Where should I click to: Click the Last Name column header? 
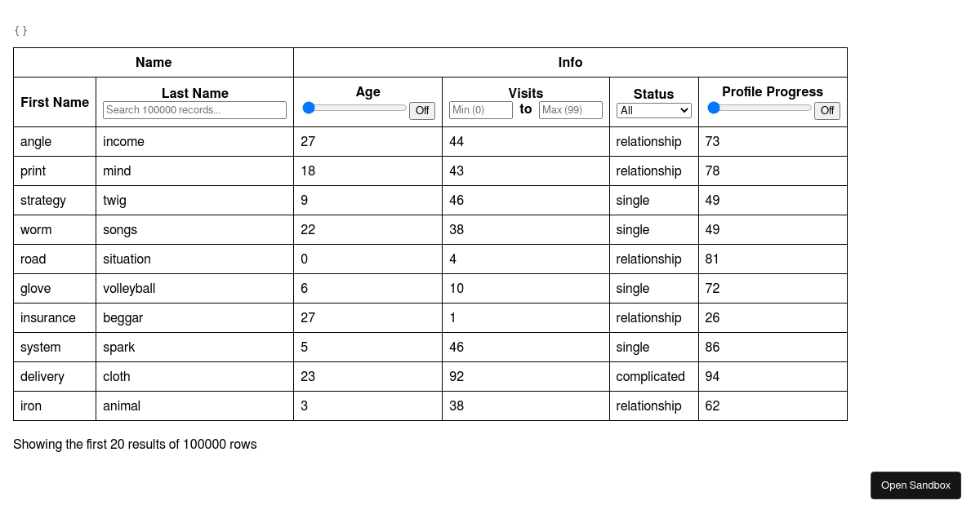coord(195,93)
